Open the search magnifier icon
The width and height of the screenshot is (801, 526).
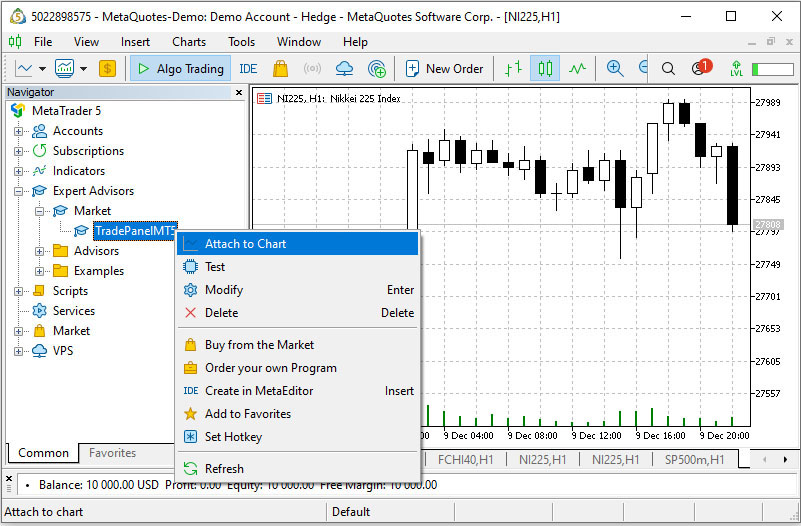click(x=668, y=68)
